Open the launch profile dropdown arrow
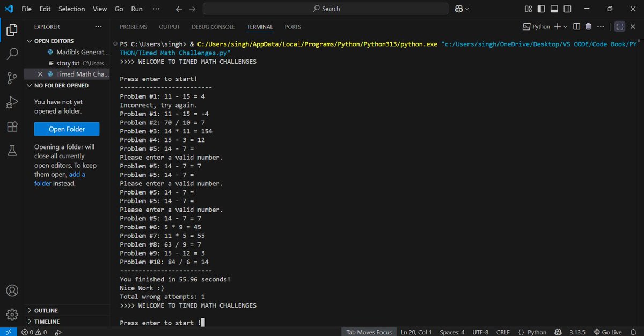 [x=565, y=27]
